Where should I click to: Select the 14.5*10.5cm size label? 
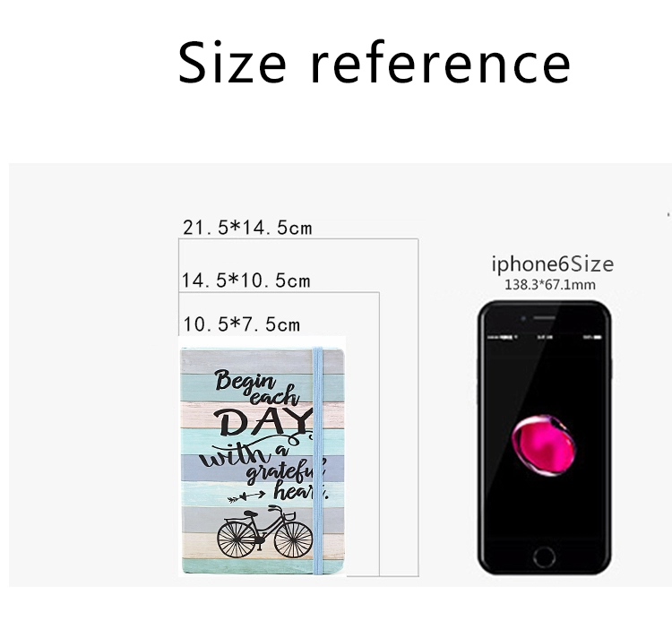246,280
